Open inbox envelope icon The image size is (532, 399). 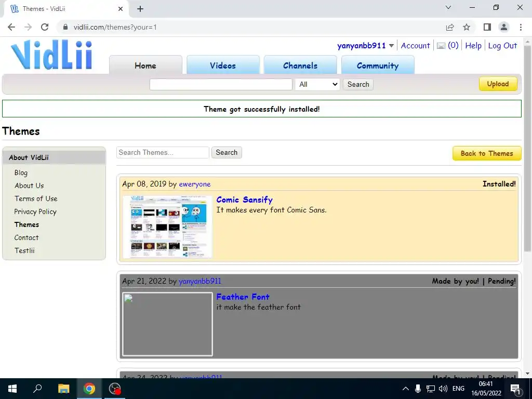click(x=441, y=46)
